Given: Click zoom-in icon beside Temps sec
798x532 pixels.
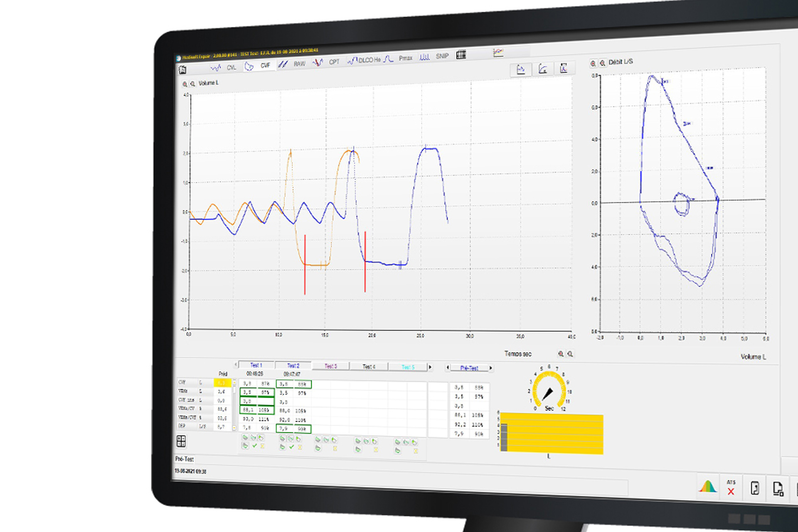Looking at the screenshot, I should pyautogui.click(x=561, y=354).
